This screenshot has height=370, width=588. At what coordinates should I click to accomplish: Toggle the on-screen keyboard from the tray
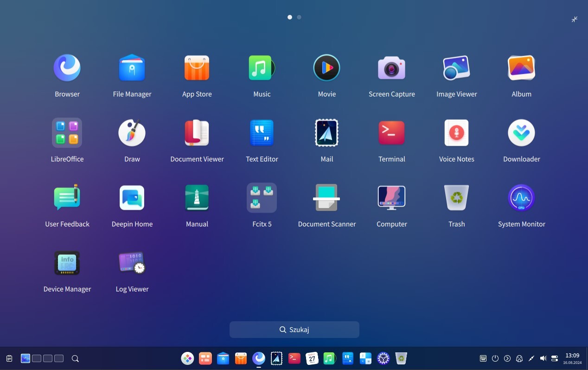click(482, 358)
